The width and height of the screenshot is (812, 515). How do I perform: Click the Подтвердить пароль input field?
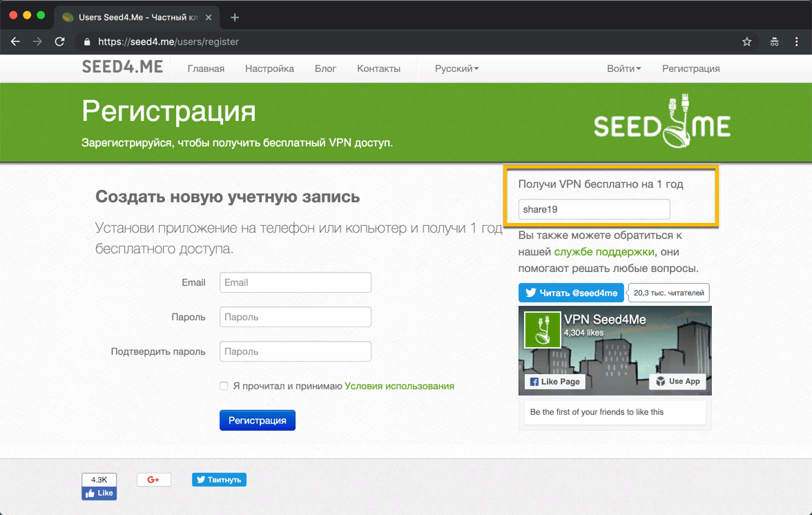pyautogui.click(x=296, y=351)
